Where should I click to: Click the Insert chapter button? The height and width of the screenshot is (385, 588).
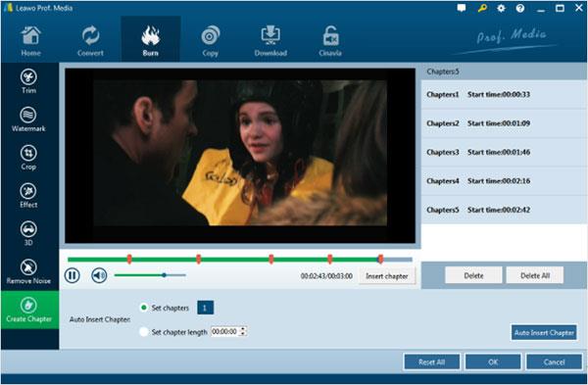[x=387, y=276]
